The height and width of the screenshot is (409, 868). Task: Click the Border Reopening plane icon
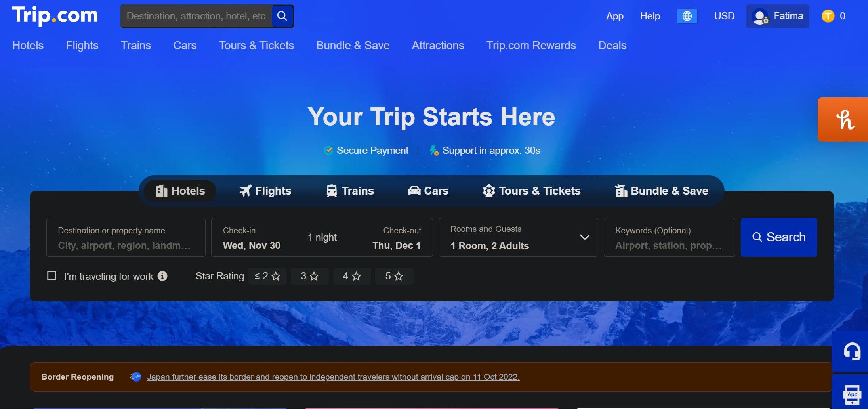[136, 377]
